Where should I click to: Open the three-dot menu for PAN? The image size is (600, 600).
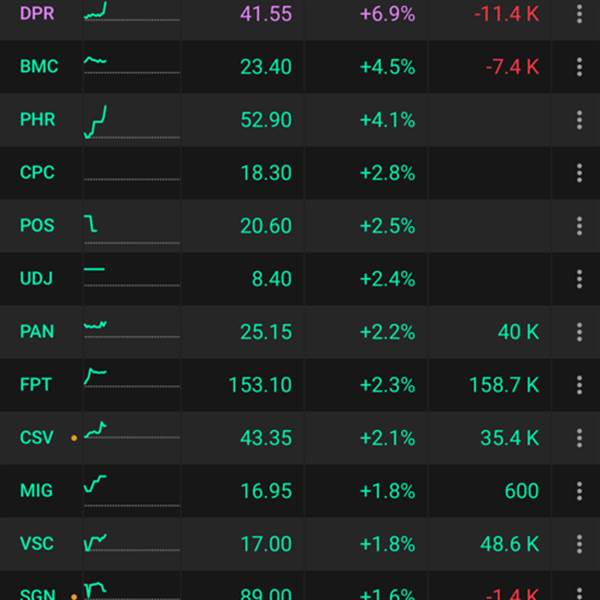(x=579, y=332)
